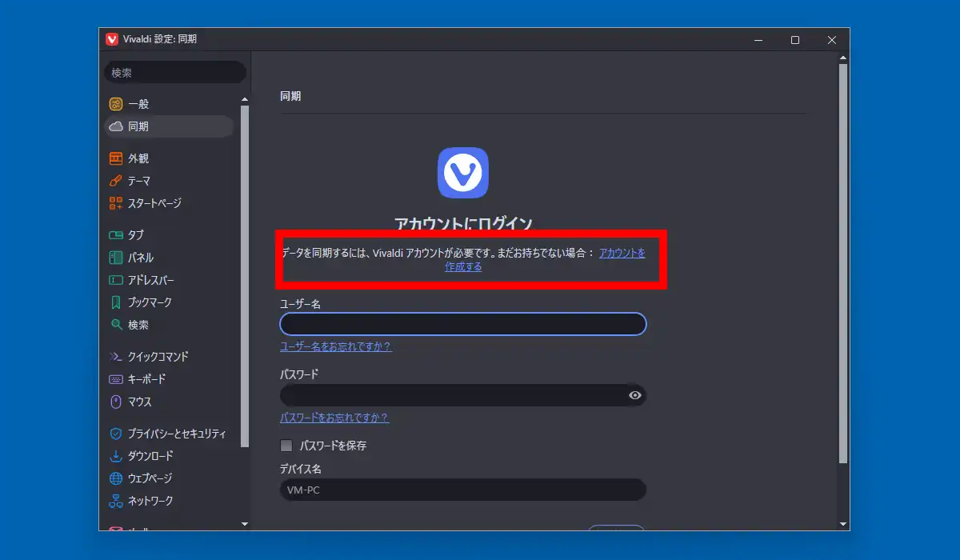Click the プライバシーとセキュリティ shield icon
The height and width of the screenshot is (560, 960).
116,434
